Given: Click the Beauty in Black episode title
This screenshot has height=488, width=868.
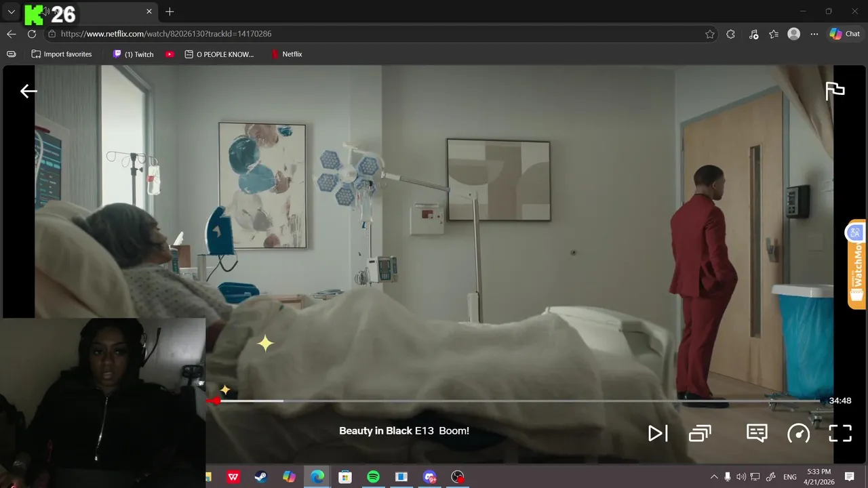Looking at the screenshot, I should coord(404,430).
